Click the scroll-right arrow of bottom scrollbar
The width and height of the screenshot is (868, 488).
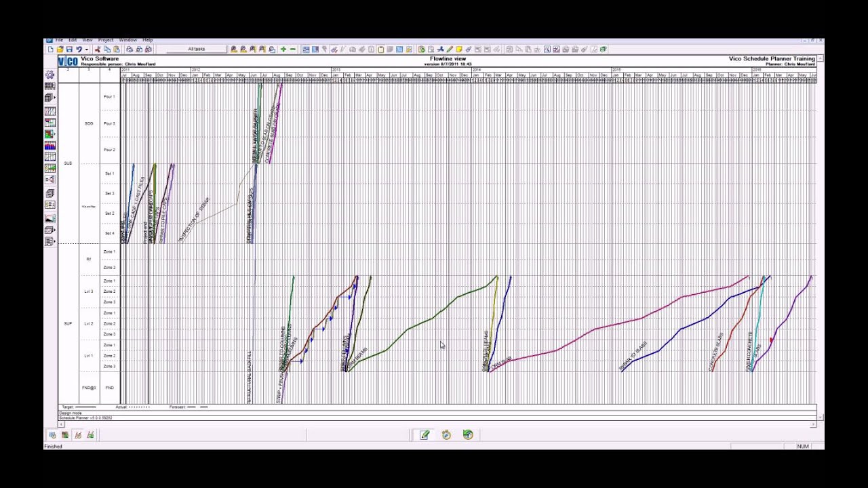[x=813, y=424]
